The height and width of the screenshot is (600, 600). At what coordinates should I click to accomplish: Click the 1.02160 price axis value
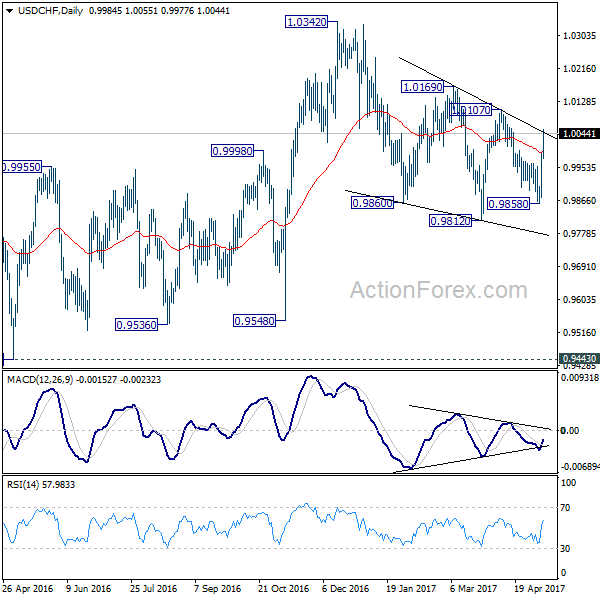tap(579, 68)
